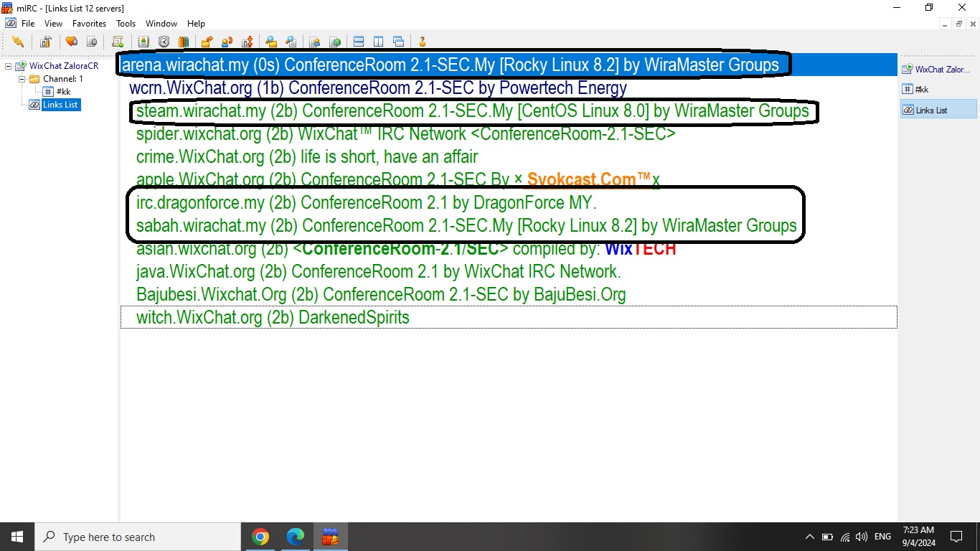Open Received Files folder icon
Image resolution: width=980 pixels, height=551 pixels.
pyautogui.click(x=271, y=42)
